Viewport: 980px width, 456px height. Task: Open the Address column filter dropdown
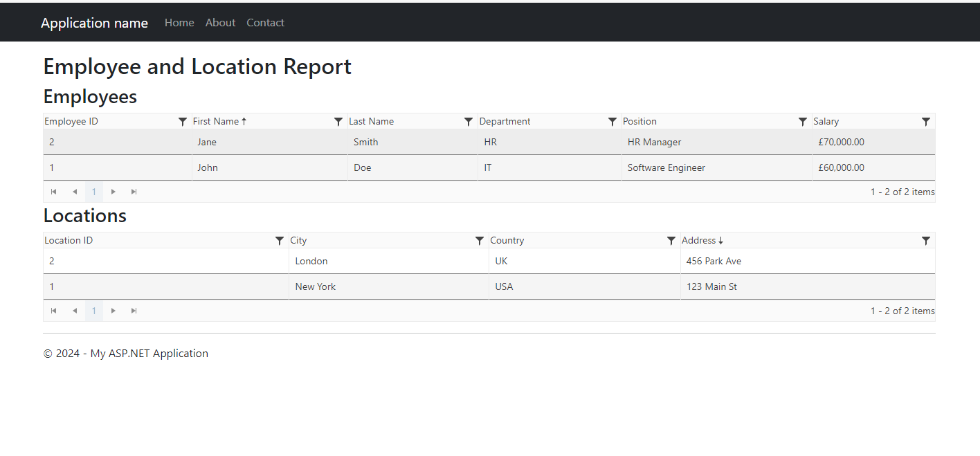(926, 240)
